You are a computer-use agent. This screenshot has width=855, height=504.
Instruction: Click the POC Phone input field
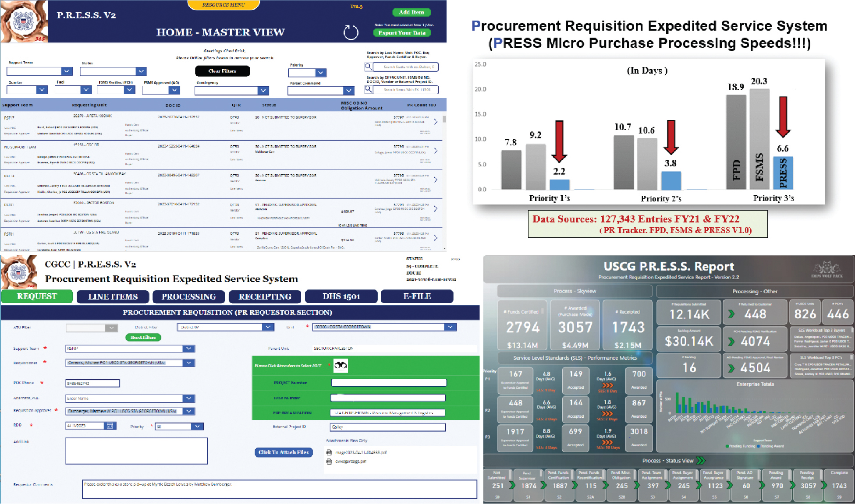click(92, 383)
